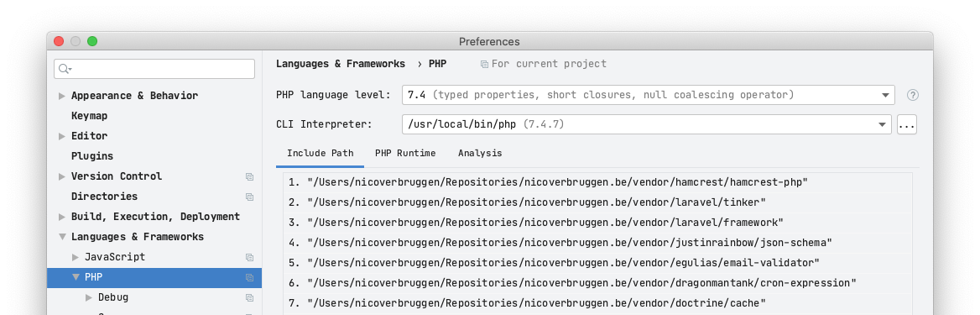Switch to Analysis tab
980x315 pixels.
[x=480, y=154]
